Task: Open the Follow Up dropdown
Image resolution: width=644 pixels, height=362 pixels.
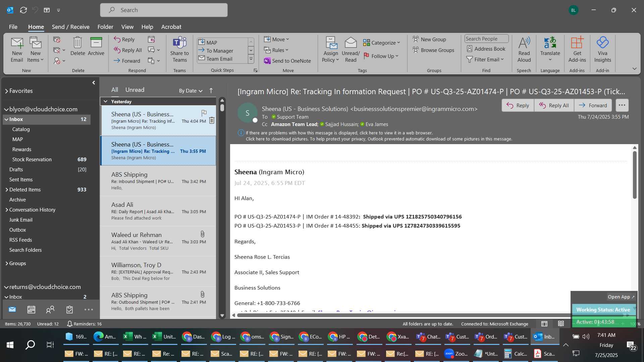Action: coord(381,56)
